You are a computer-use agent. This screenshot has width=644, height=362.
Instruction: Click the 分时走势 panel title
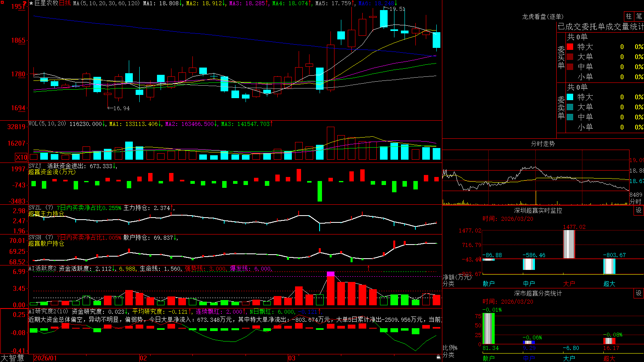click(543, 144)
